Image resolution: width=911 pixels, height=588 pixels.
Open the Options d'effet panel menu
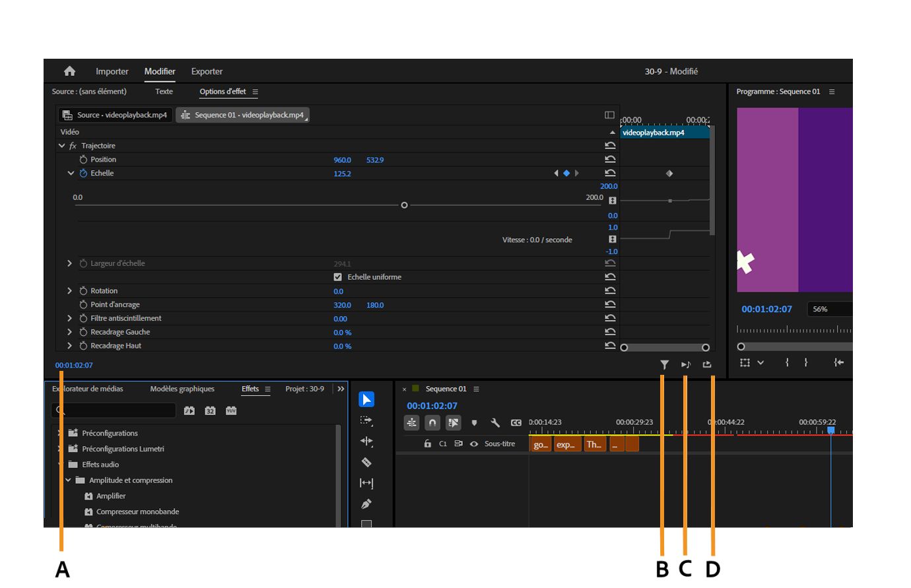point(255,92)
